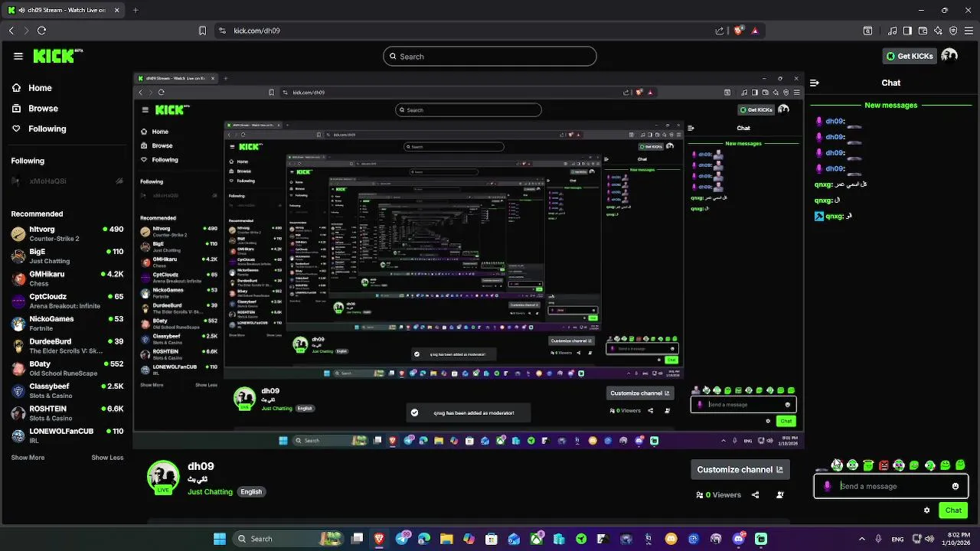Click the English language tag
This screenshot has width=980, height=551.
click(x=251, y=491)
